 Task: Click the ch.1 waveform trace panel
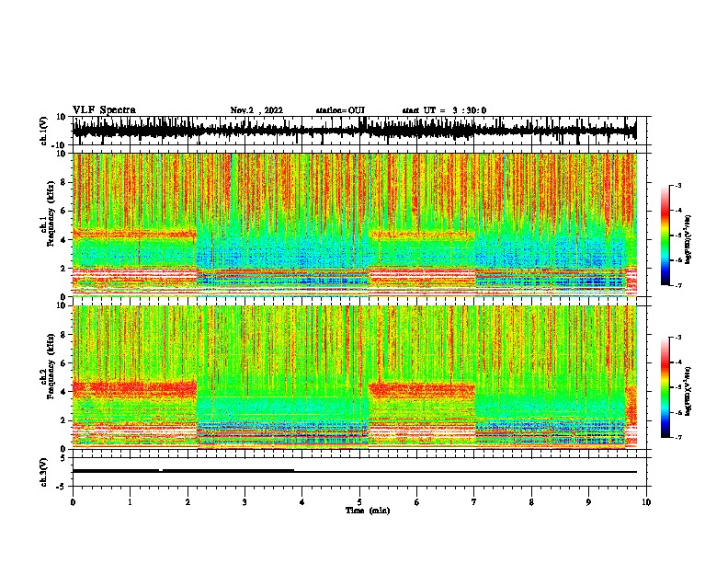click(x=361, y=131)
